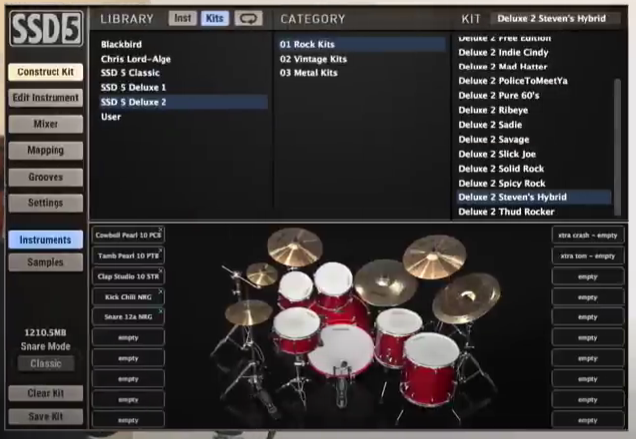Open the Clap Studio 10 STR slot
Viewport: 636px width, 439px height.
tap(128, 277)
